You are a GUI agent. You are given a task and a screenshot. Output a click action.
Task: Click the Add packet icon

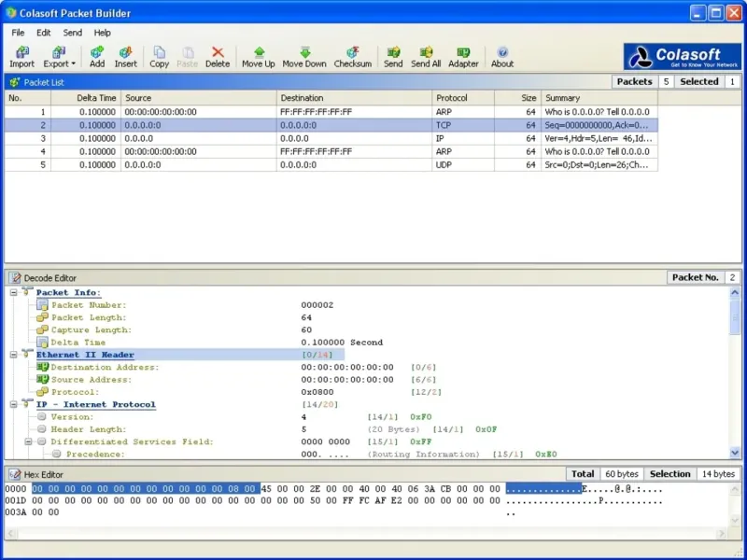(97, 56)
